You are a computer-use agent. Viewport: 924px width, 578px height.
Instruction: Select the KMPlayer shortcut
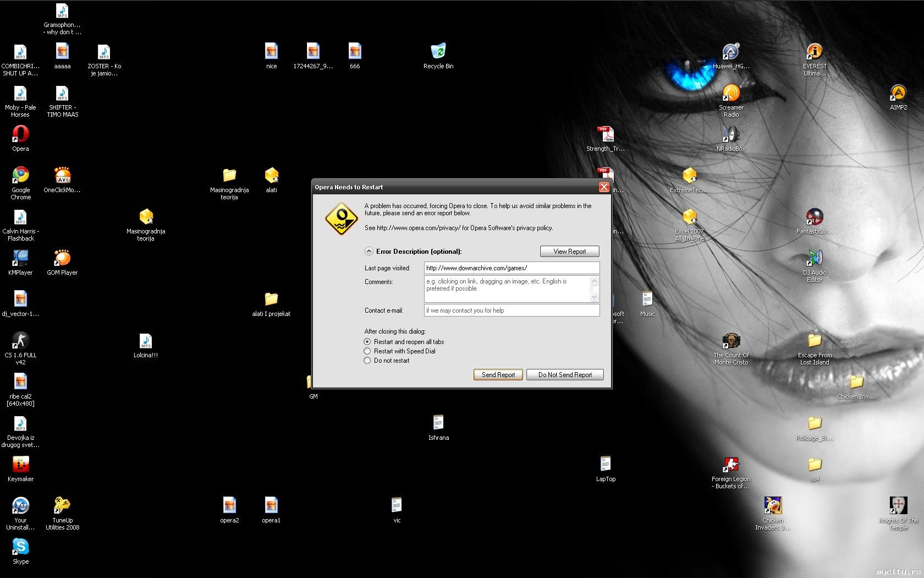(x=20, y=258)
